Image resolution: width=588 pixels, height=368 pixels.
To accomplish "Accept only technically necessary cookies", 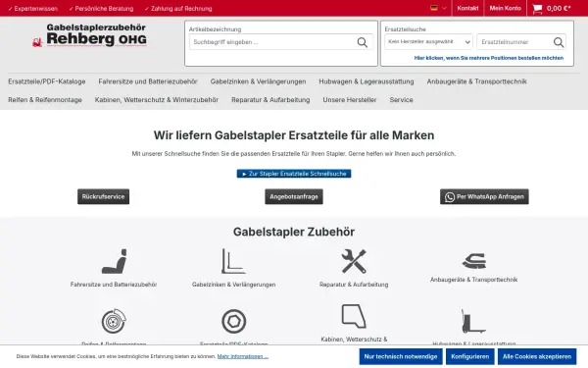I will pos(401,356).
